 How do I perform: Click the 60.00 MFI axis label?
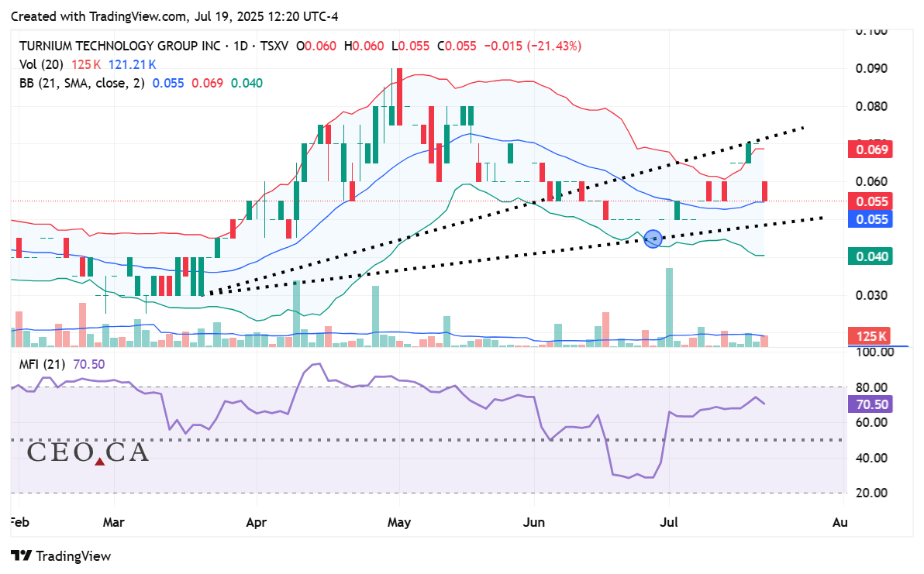871,422
